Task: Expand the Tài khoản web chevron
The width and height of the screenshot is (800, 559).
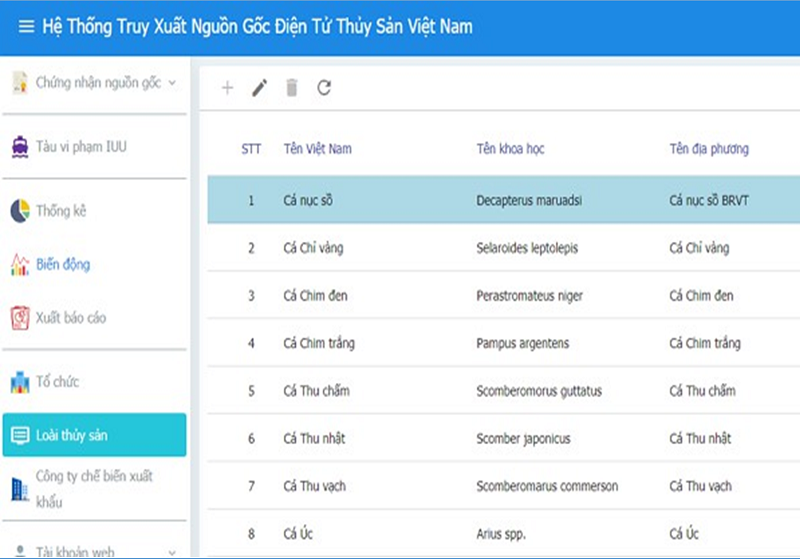Action: coord(172,552)
